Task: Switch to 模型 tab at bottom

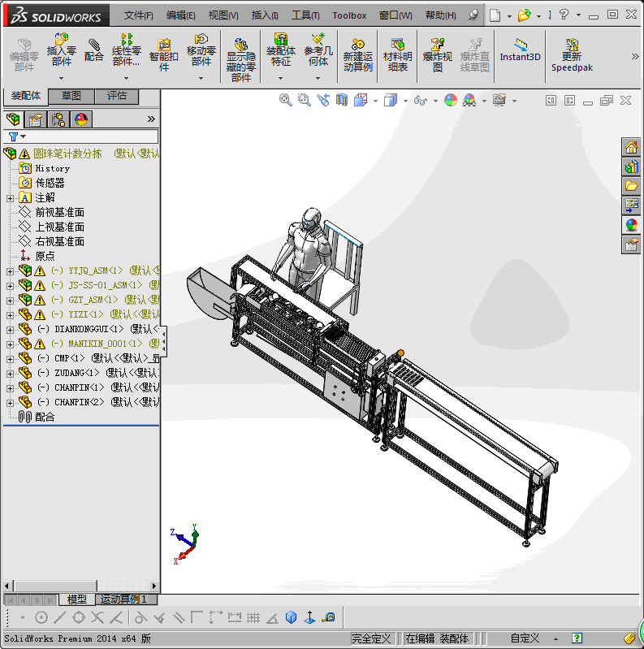Action: pos(77,599)
